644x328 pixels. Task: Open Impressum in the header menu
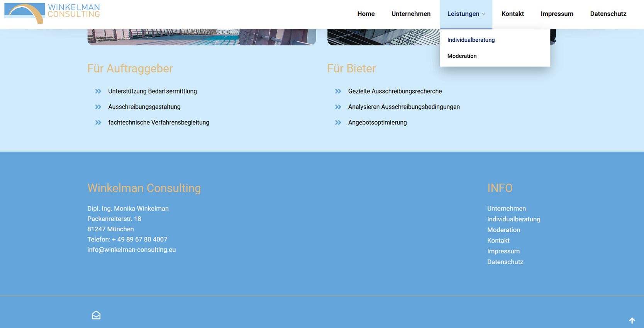click(557, 14)
